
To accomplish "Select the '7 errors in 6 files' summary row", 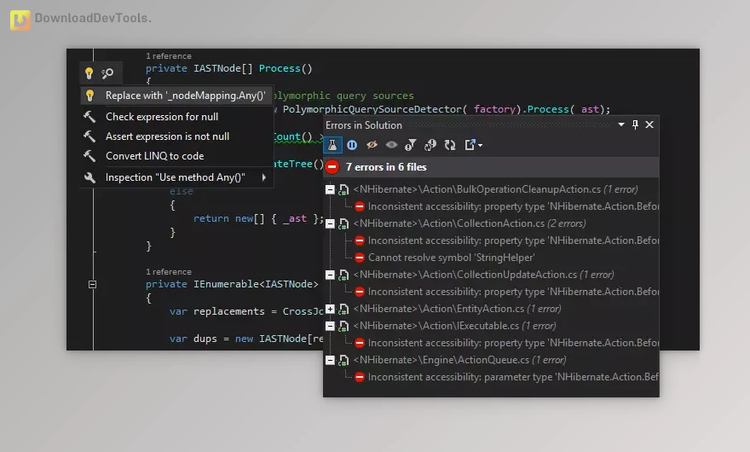I will 491,167.
